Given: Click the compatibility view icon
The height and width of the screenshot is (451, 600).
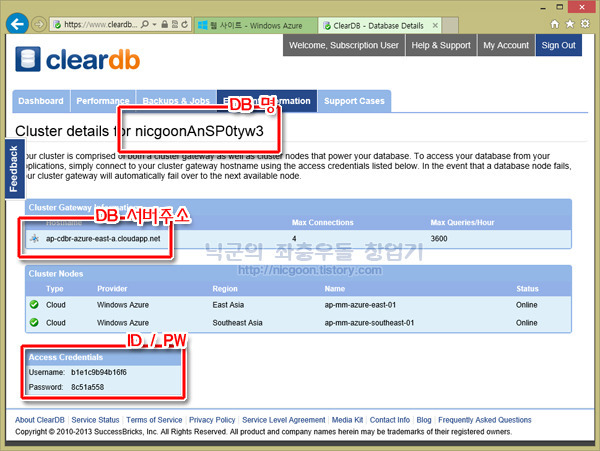Looking at the screenshot, I should click(x=174, y=24).
